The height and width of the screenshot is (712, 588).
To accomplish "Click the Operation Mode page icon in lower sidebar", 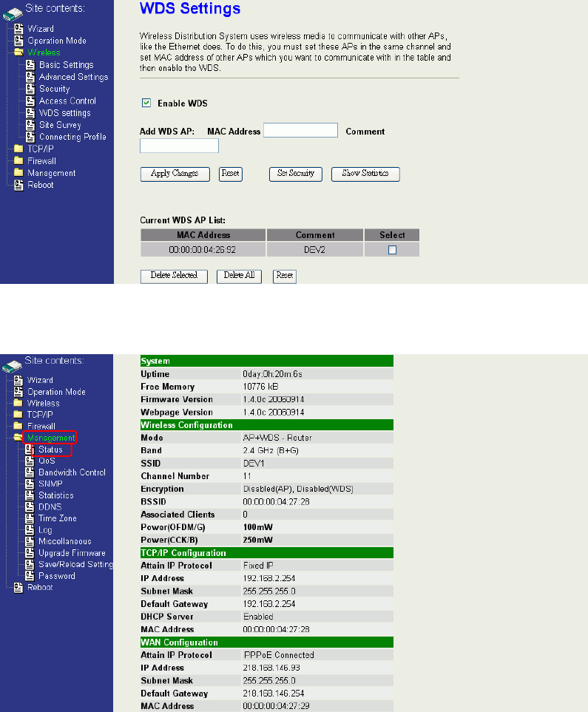I will pyautogui.click(x=18, y=391).
